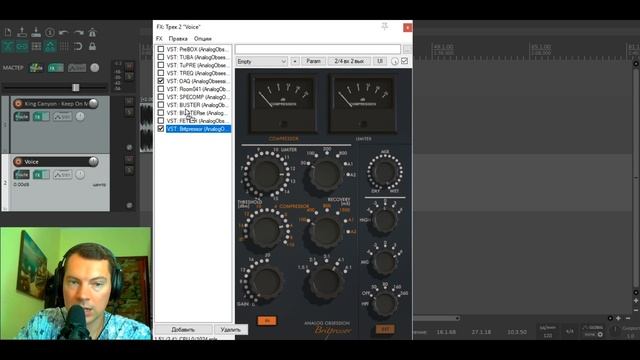Click the UI button in FX window
The height and width of the screenshot is (360, 640).
(380, 61)
